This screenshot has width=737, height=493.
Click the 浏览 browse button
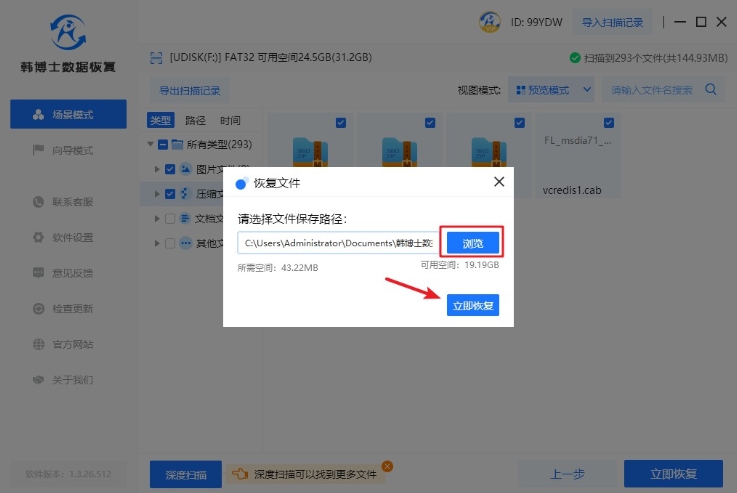(472, 243)
